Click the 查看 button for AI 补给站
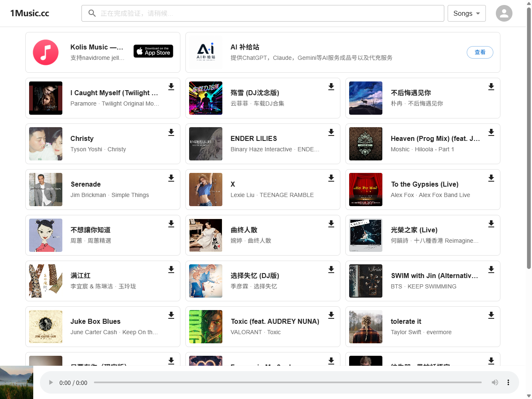 [480, 52]
